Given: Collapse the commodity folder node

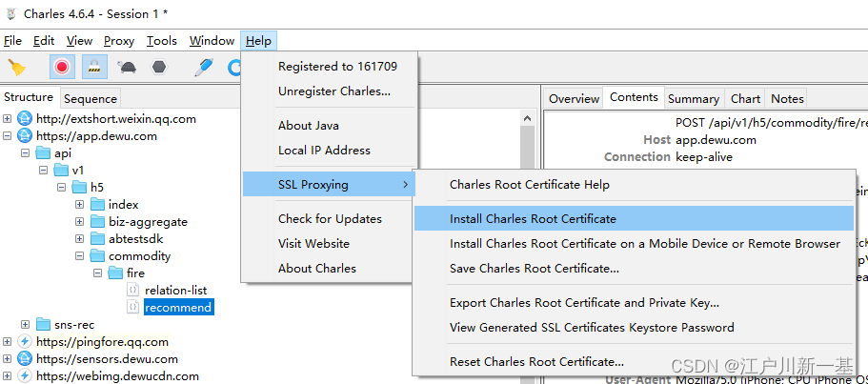Looking at the screenshot, I should (80, 255).
